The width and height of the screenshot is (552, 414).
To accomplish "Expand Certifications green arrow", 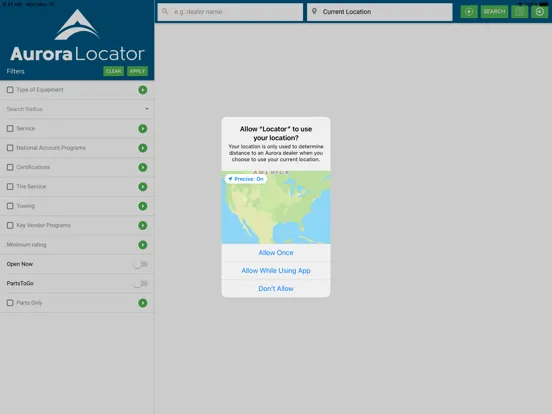I will click(143, 167).
